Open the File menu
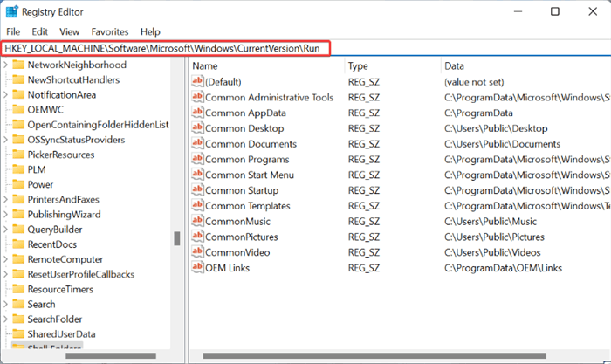 [13, 31]
